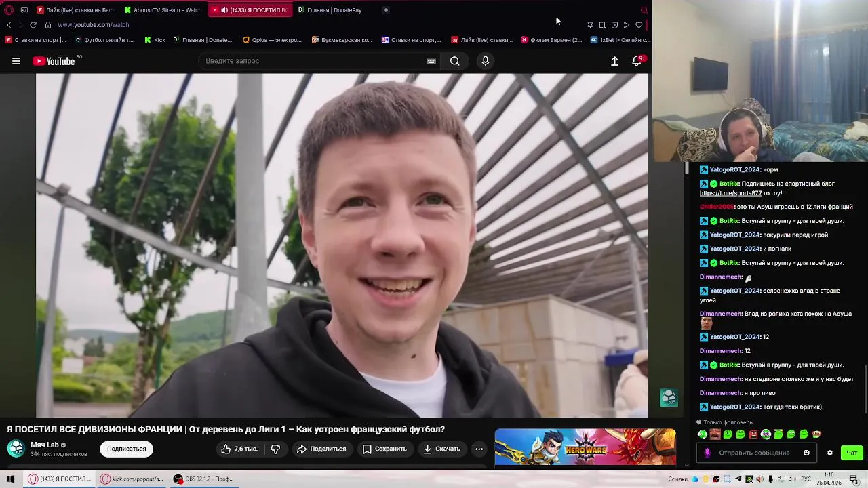Open the Kick bookmark
Viewport: 868px width, 488px height.
click(155, 40)
